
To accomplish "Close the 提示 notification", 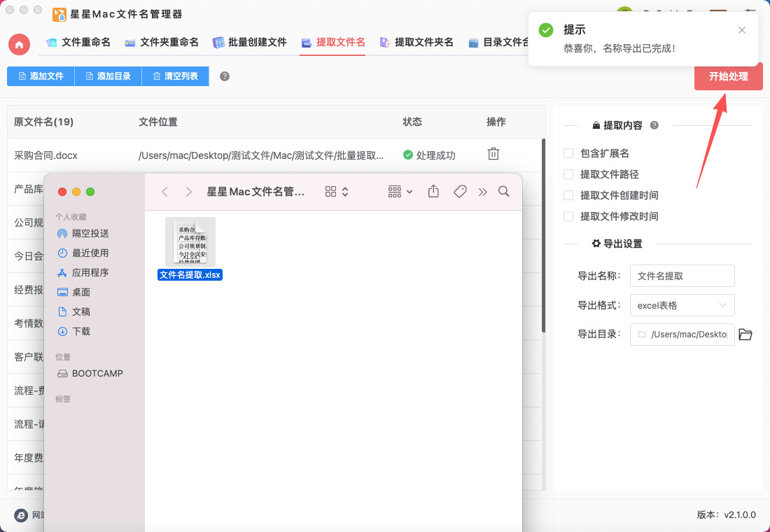I will tap(742, 30).
